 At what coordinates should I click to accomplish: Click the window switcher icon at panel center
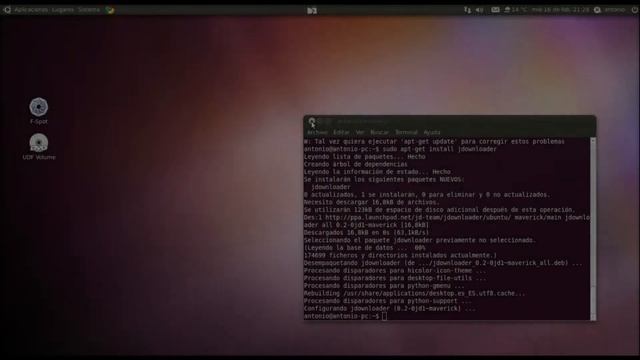[312, 11]
